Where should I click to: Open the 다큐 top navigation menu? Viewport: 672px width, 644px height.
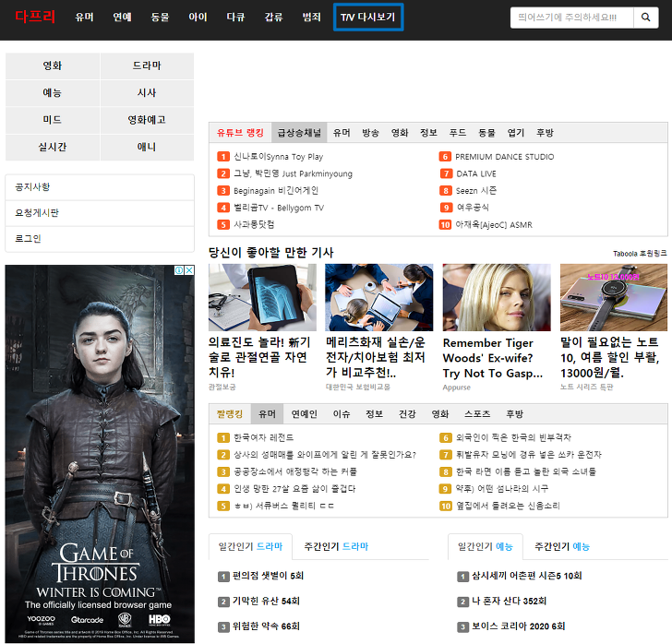[x=235, y=18]
